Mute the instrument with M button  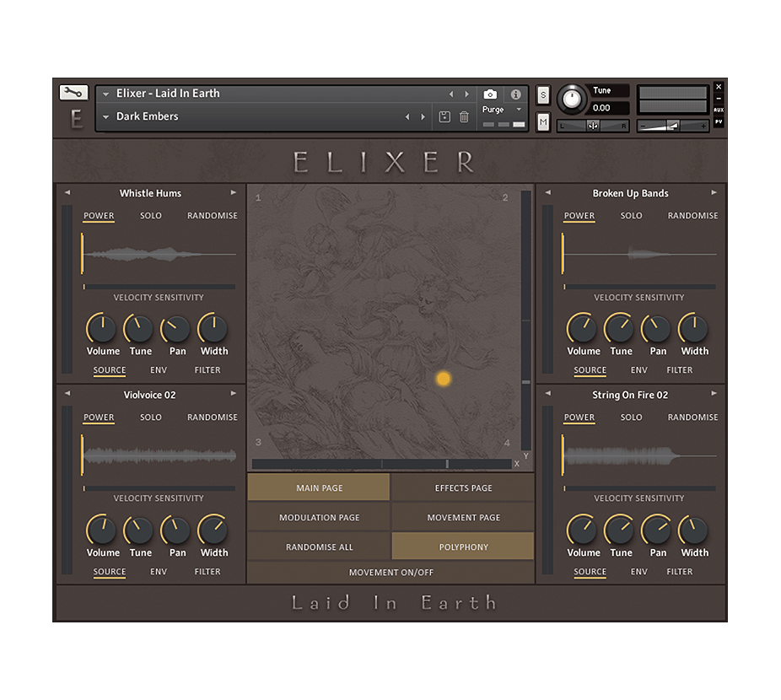543,122
